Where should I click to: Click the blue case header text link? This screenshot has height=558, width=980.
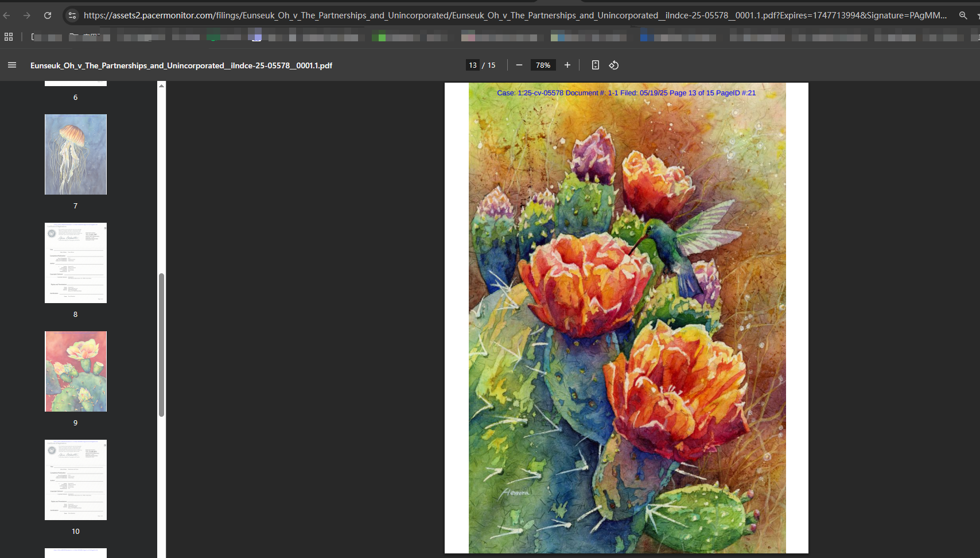[x=626, y=93]
